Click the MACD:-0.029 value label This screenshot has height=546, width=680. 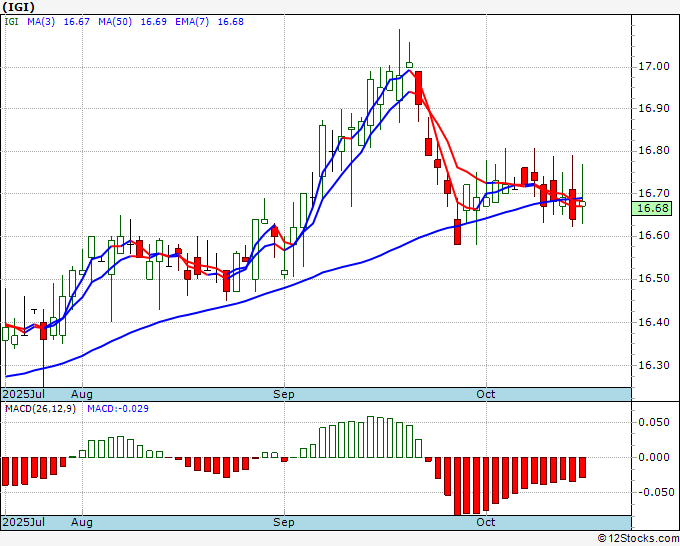pos(118,409)
